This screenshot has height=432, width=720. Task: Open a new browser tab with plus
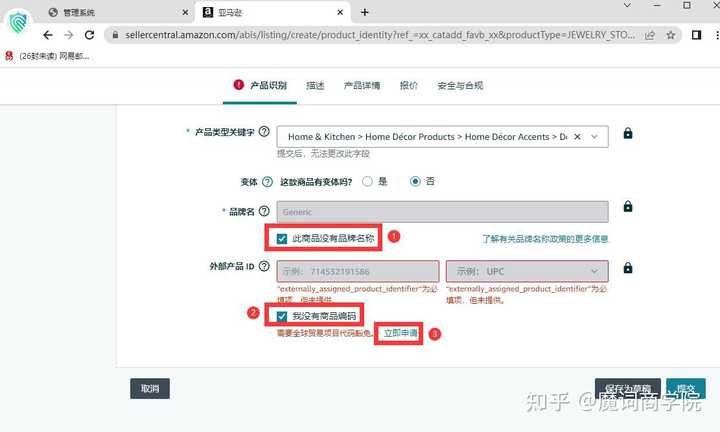365,12
